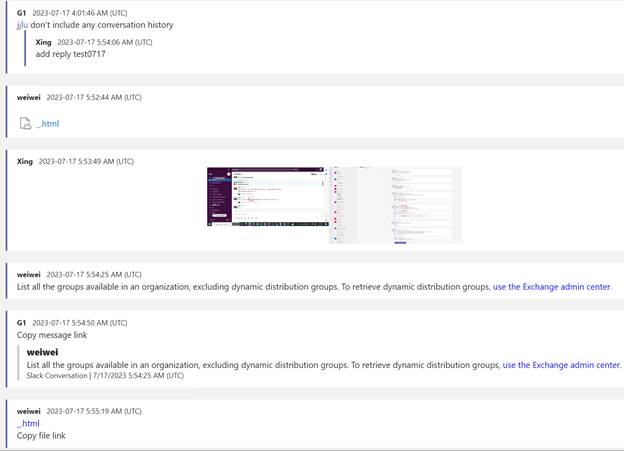Click the Xing name on the 5:54:06 AM reply
Screen dimensions: 624x451
pos(43,42)
